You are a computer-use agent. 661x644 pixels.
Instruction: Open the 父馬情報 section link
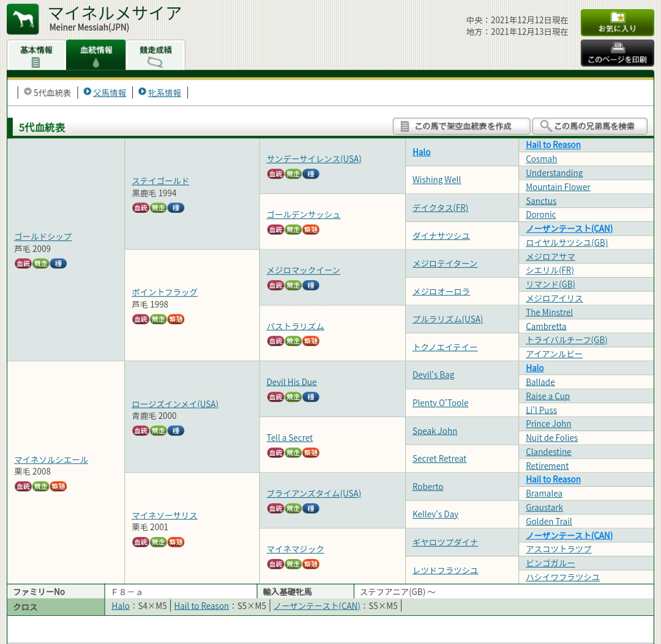[x=109, y=93]
